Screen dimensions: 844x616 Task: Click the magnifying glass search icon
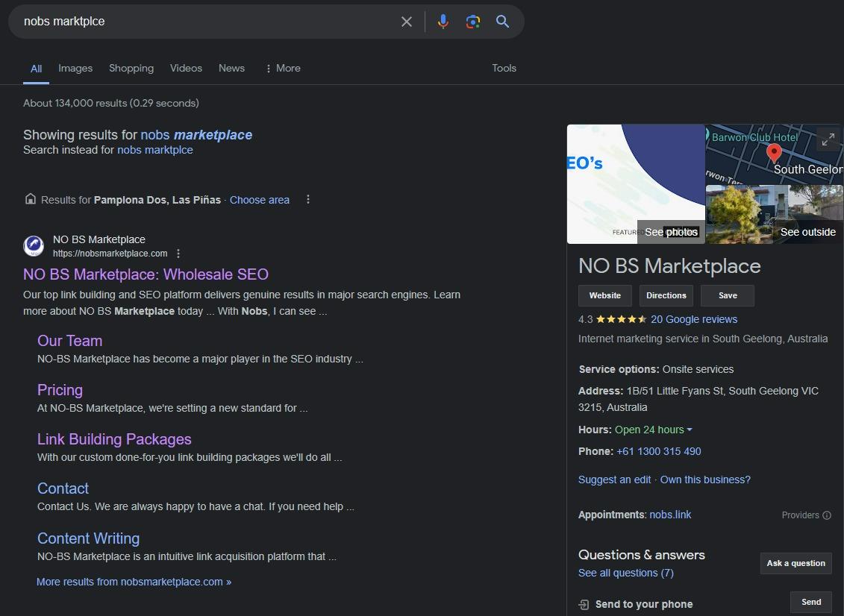point(503,22)
